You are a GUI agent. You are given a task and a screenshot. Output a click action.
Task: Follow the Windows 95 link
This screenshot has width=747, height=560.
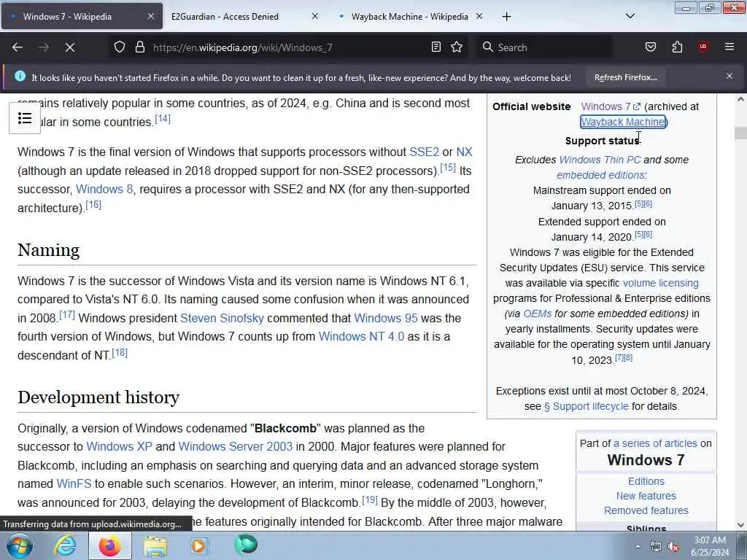click(385, 318)
